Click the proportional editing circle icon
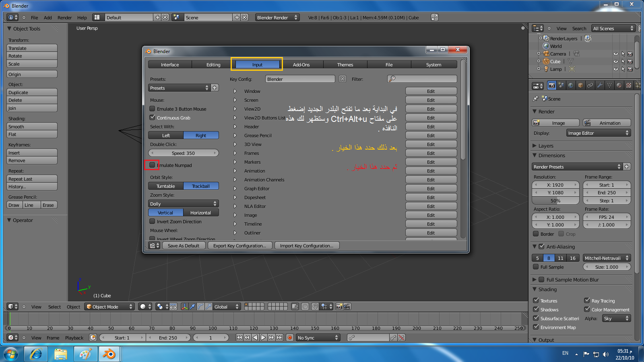Screen dimensions: 644x362 point(305,306)
